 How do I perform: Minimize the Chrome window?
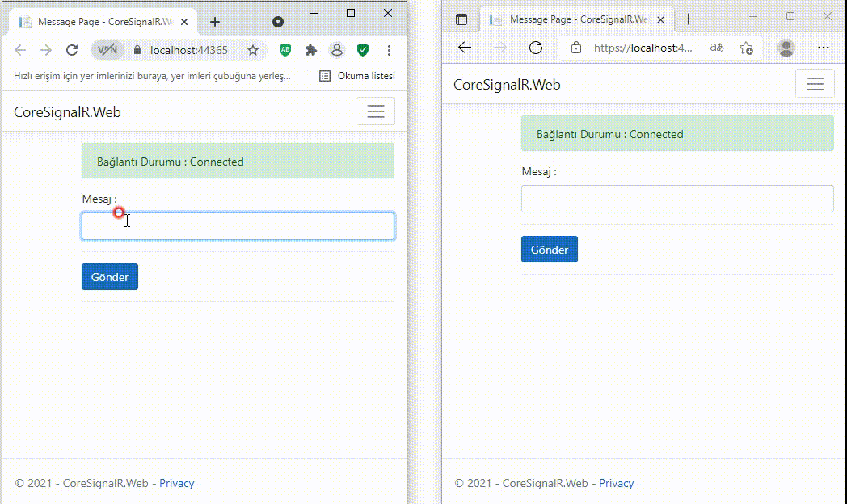314,13
